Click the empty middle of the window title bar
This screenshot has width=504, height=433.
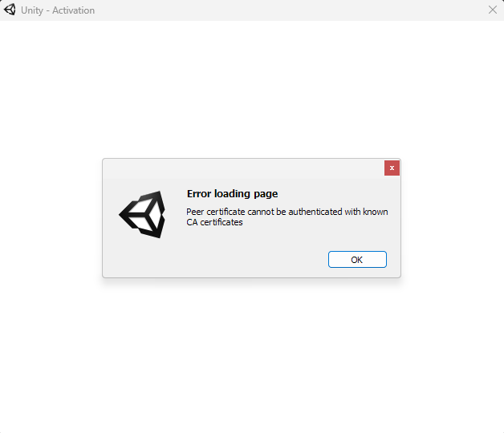[289, 10]
